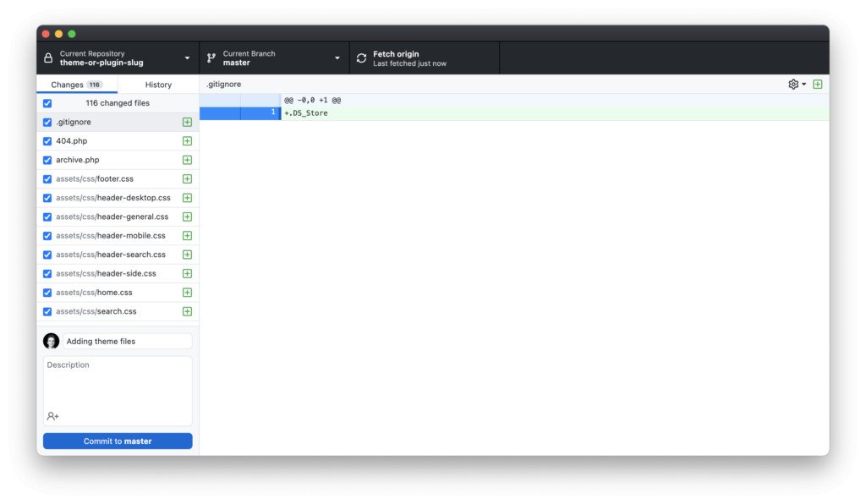
Task: Click the green expand icon right of the gear
Action: click(817, 84)
